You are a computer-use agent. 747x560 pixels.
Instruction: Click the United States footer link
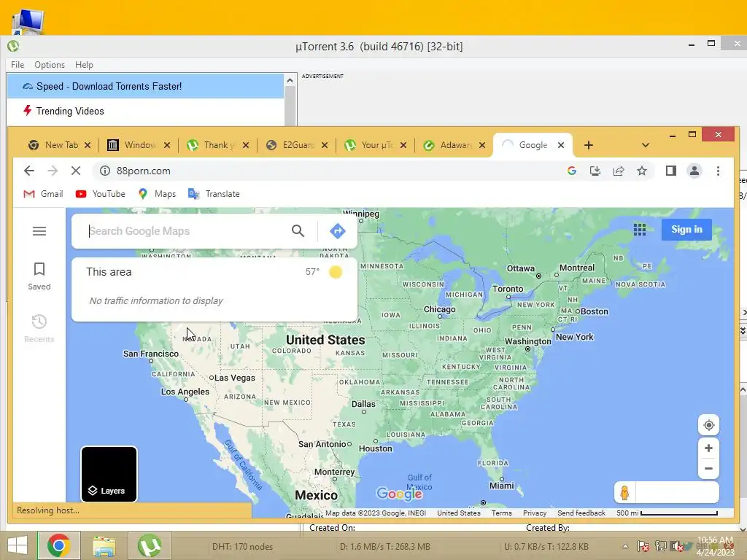[x=459, y=513]
